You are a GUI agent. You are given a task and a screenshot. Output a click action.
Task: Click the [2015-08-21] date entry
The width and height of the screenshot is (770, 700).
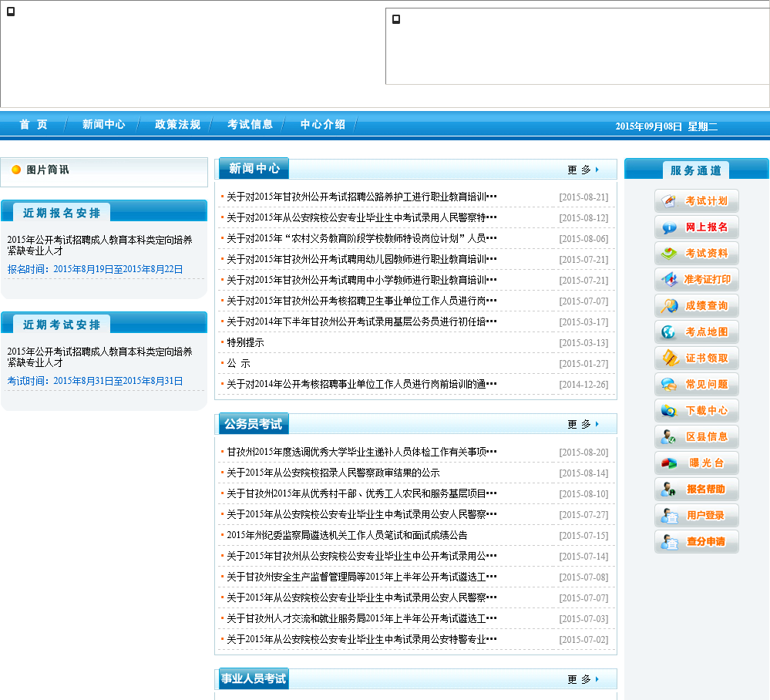pyautogui.click(x=583, y=197)
